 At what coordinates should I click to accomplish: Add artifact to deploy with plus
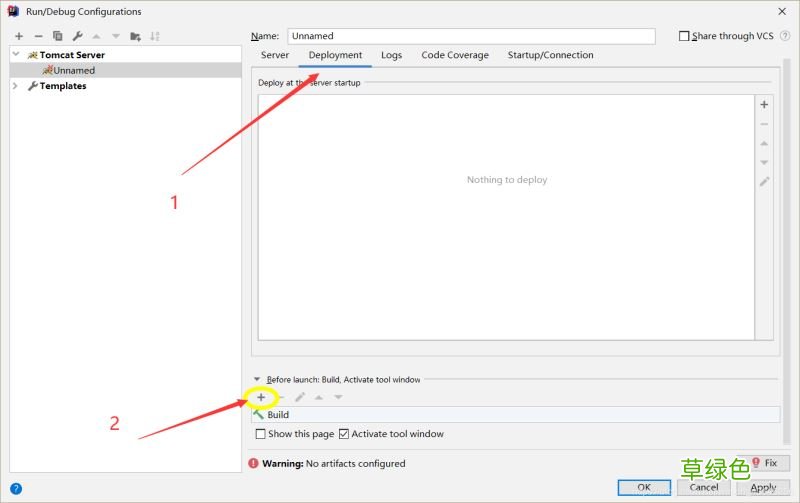click(764, 105)
